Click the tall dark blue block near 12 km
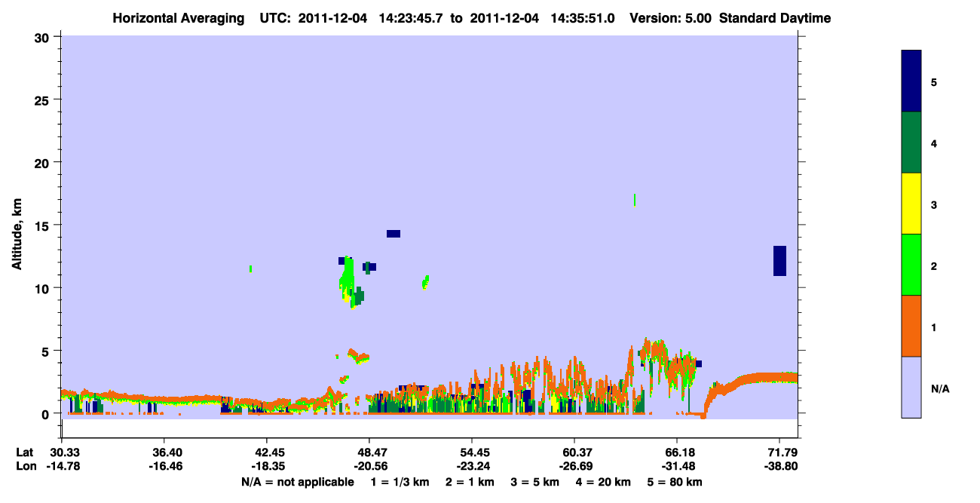Screen dimensions: 980x503 click(779, 261)
